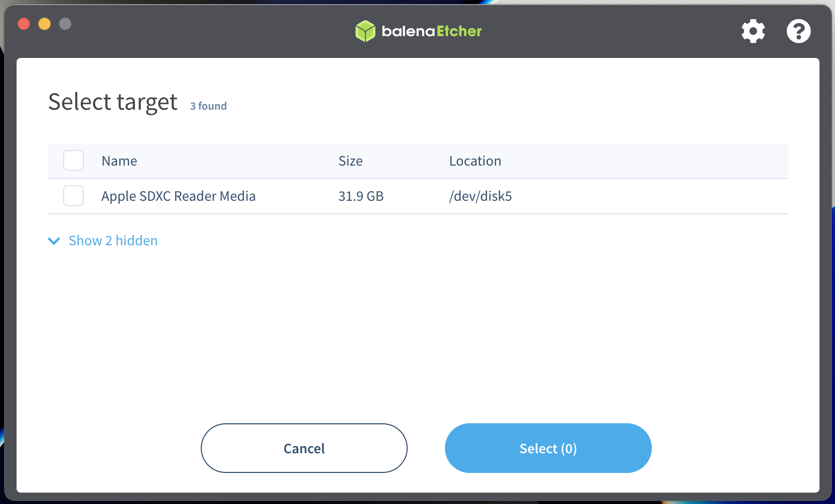This screenshot has width=835, height=504.
Task: Click the 31.9 GB size cell
Action: pos(361,196)
